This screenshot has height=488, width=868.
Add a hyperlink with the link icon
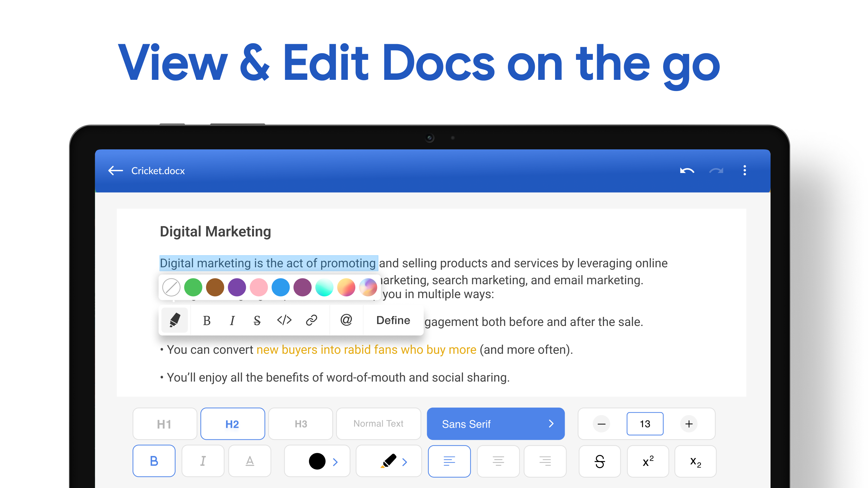tap(311, 320)
